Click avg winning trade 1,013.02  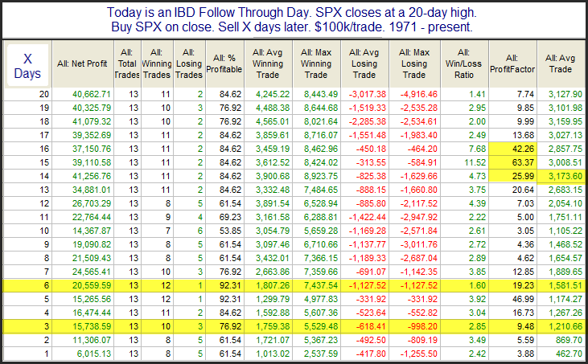tap(273, 354)
